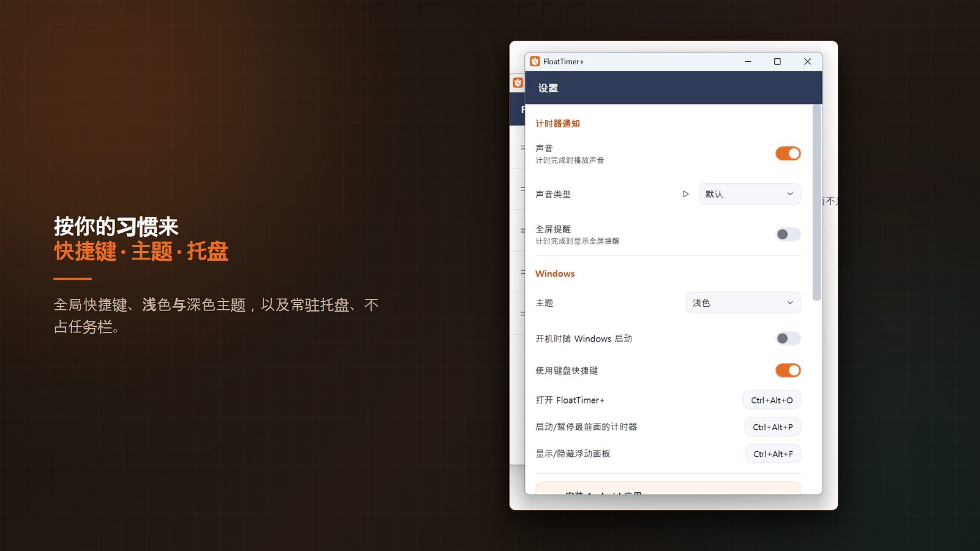Preview the selected sound with play icon
This screenshot has height=551, width=980.
point(685,194)
